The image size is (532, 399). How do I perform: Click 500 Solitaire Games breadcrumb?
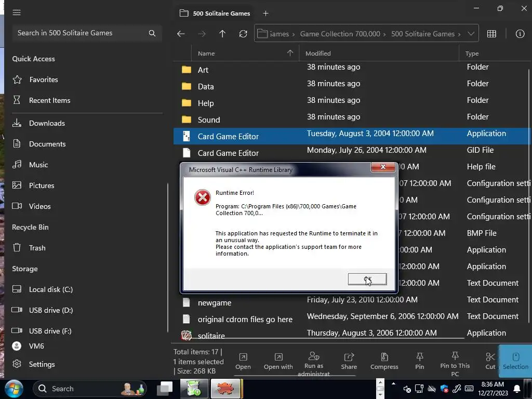click(423, 34)
